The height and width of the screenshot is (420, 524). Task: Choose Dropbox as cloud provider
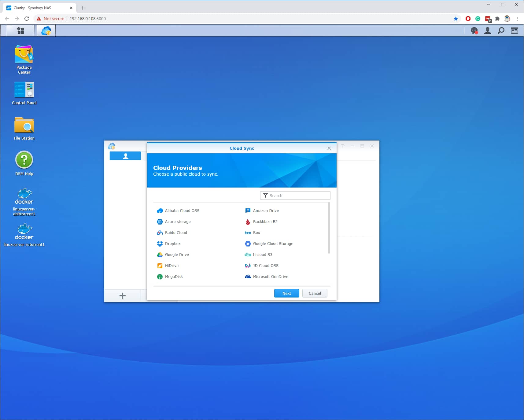(169, 243)
